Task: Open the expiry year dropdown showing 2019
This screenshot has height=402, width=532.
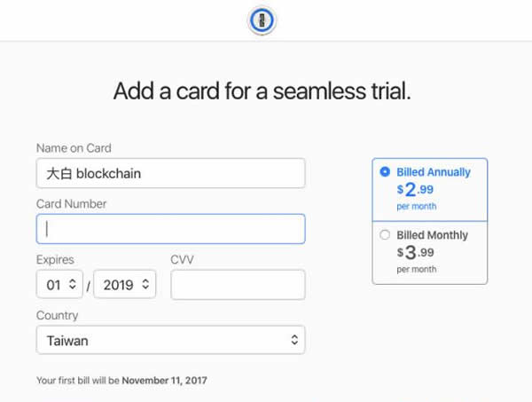Action: tap(125, 285)
